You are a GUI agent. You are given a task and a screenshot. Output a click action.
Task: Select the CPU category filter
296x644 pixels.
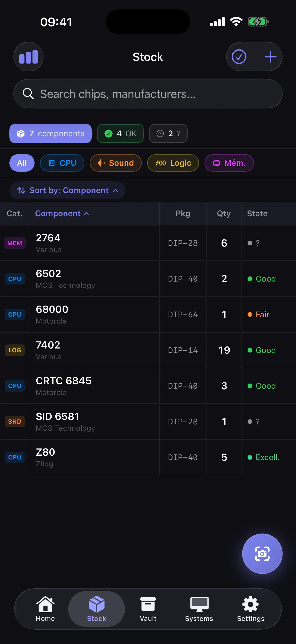point(62,163)
